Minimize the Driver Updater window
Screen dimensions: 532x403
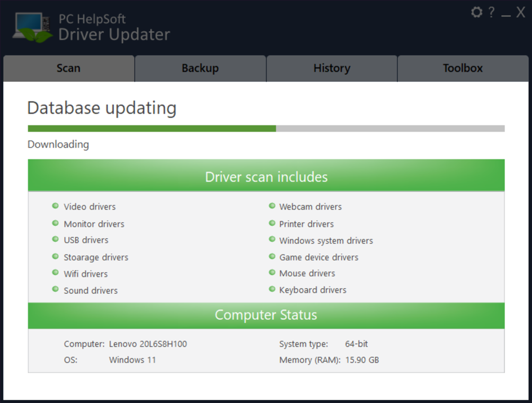[x=506, y=16]
